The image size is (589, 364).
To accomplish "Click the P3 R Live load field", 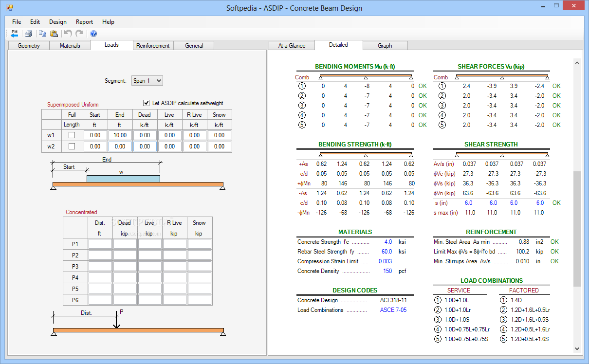I will tap(175, 266).
